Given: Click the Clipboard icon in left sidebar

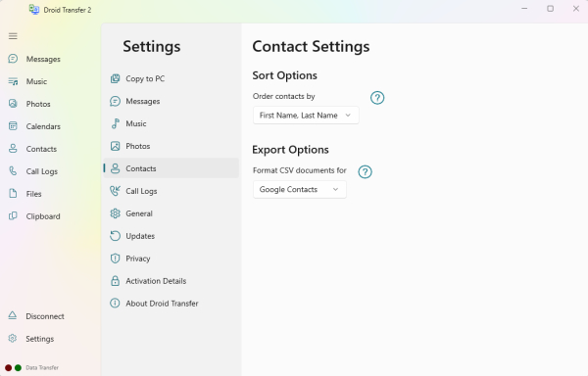Looking at the screenshot, I should (x=13, y=216).
